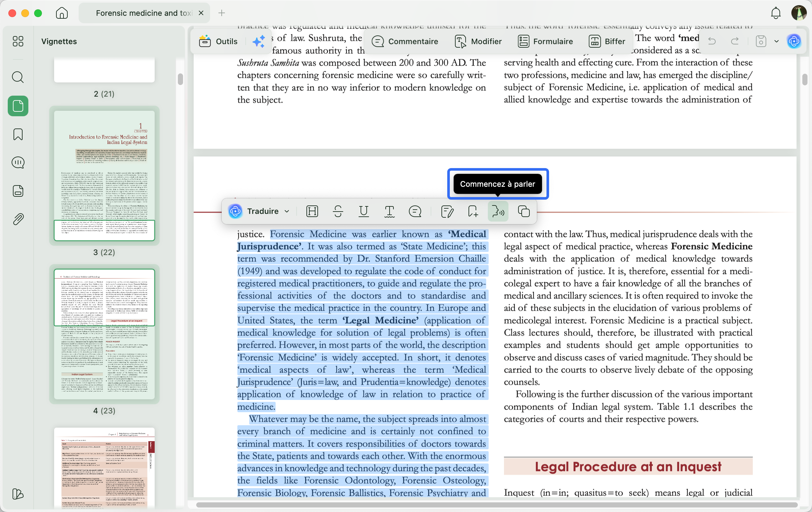Switch to Biffer redaction mode

coord(607,42)
